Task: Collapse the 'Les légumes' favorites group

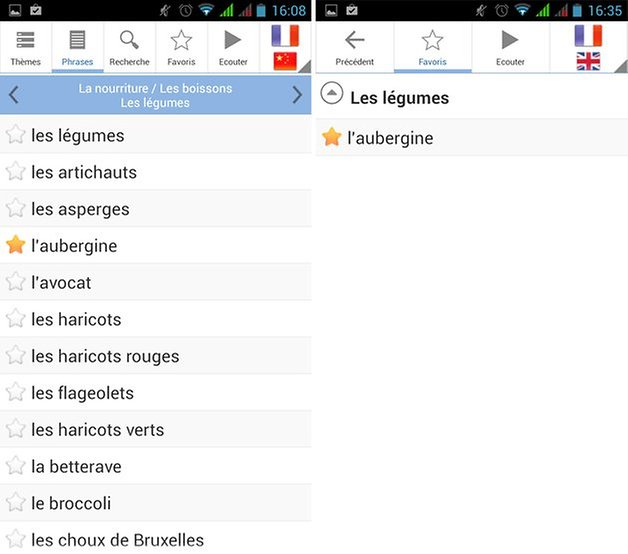Action: coord(332,93)
